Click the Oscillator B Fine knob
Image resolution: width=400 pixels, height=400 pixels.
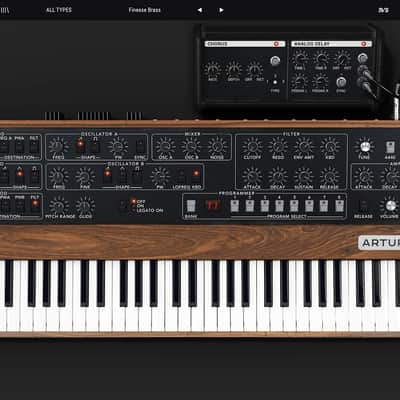click(85, 176)
